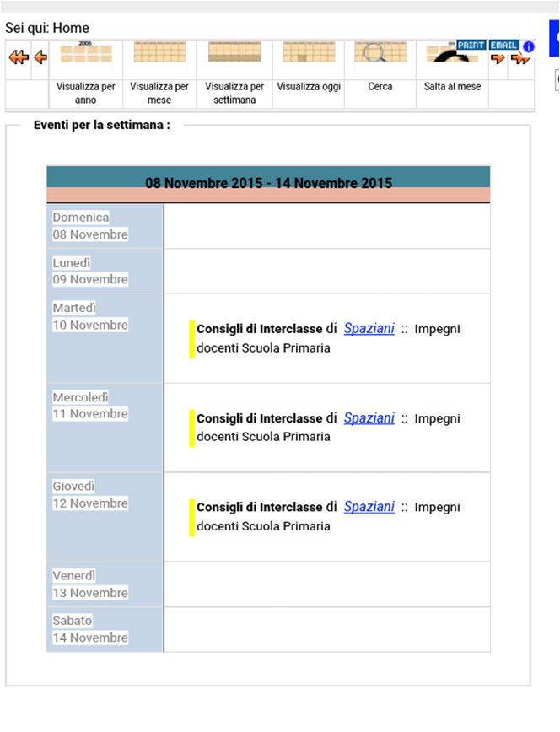
Task: Click 'Lunedì 09 Novembre' day label
Action: click(90, 272)
